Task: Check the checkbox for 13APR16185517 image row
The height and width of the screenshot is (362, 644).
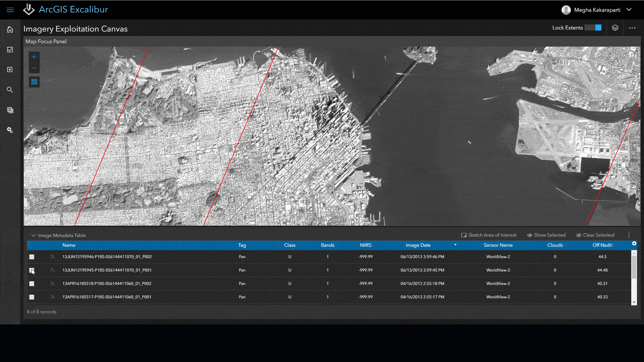Action: [32, 297]
